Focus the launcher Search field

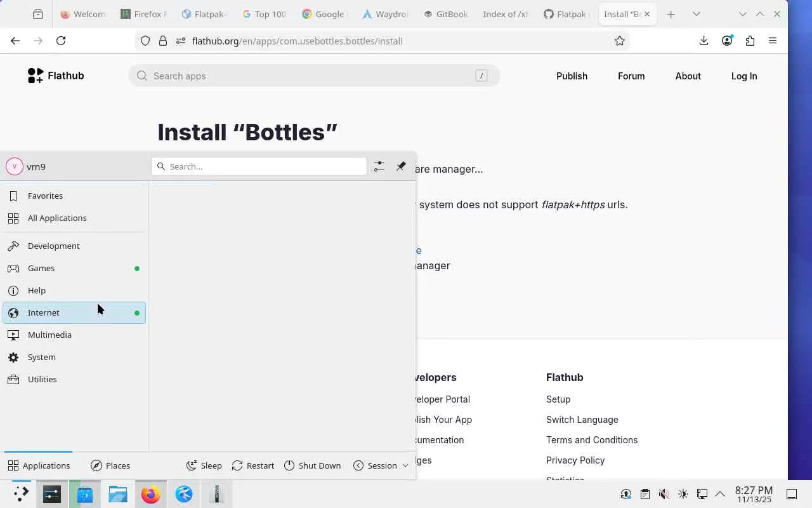[259, 166]
